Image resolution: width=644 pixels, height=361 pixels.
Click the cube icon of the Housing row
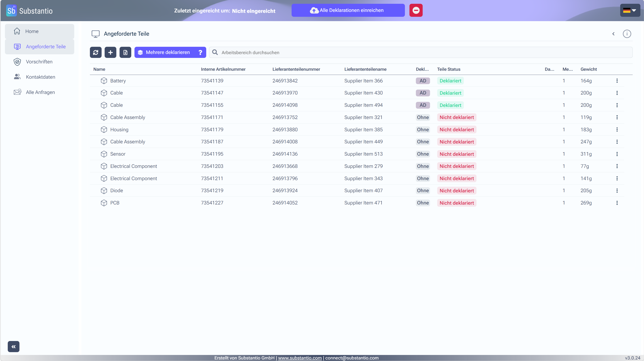104,130
